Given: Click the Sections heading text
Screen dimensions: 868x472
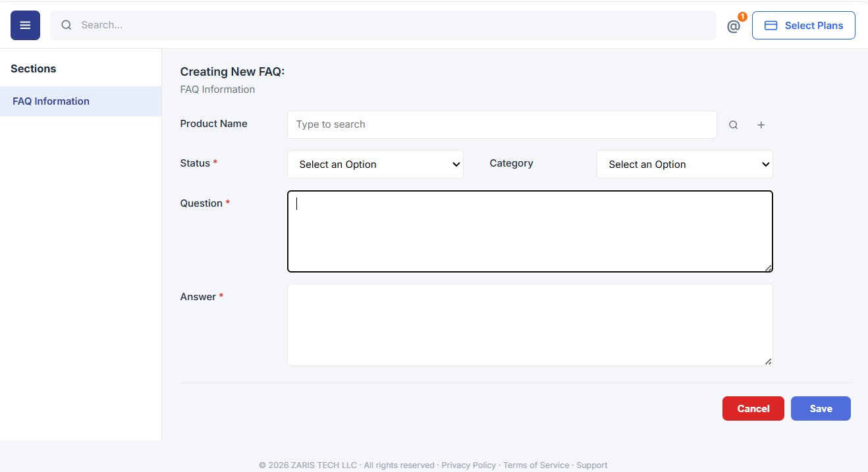Looking at the screenshot, I should pyautogui.click(x=34, y=68).
